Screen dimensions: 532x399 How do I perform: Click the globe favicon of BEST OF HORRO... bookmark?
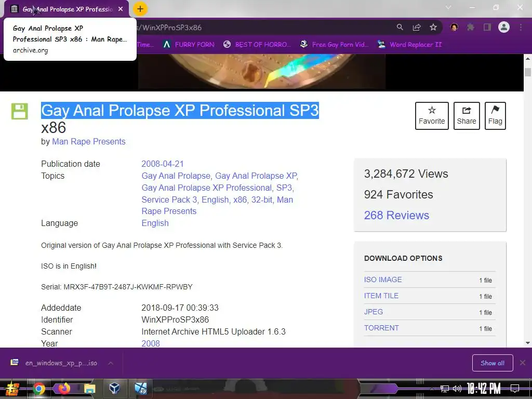[227, 45]
